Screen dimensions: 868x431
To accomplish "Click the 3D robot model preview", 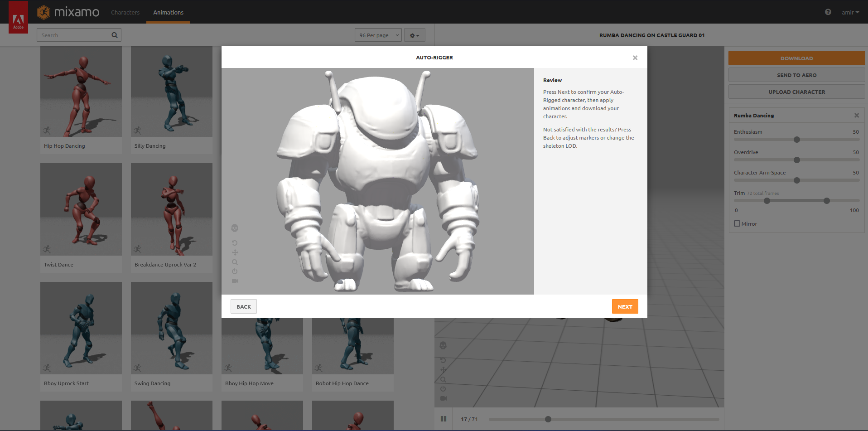I will [378, 181].
